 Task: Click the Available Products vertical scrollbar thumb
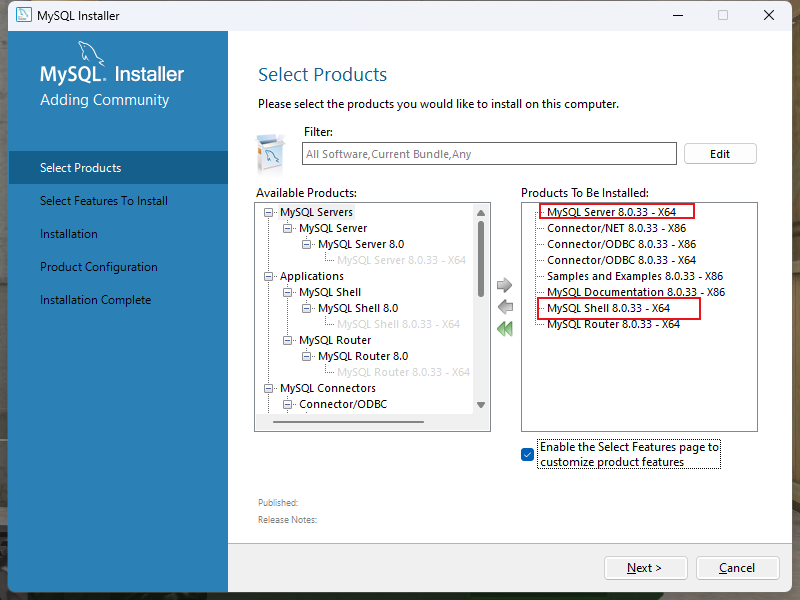click(481, 258)
